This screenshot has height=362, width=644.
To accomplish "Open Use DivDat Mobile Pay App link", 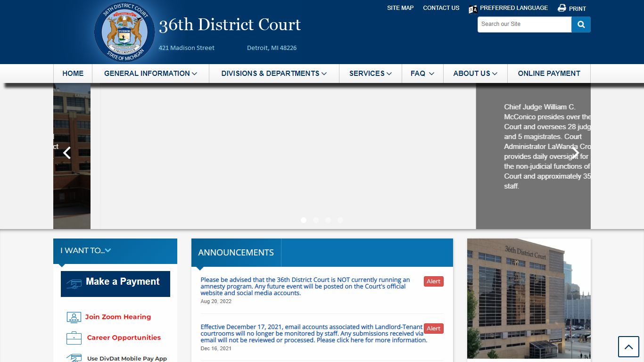I will [127, 359].
